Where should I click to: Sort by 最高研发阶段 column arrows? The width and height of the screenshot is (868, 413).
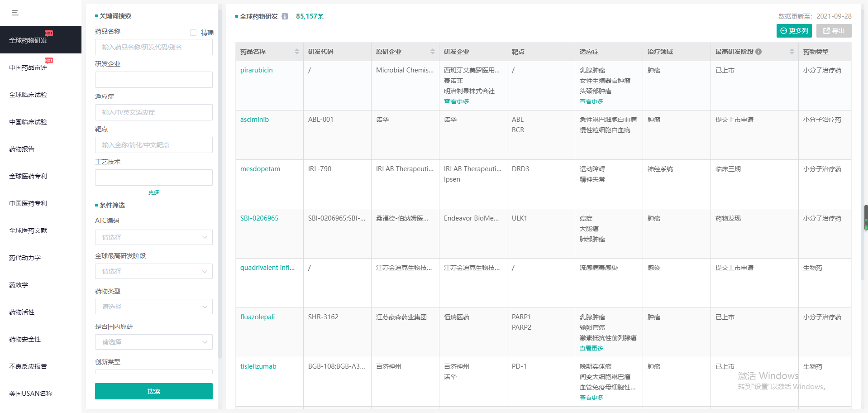792,52
